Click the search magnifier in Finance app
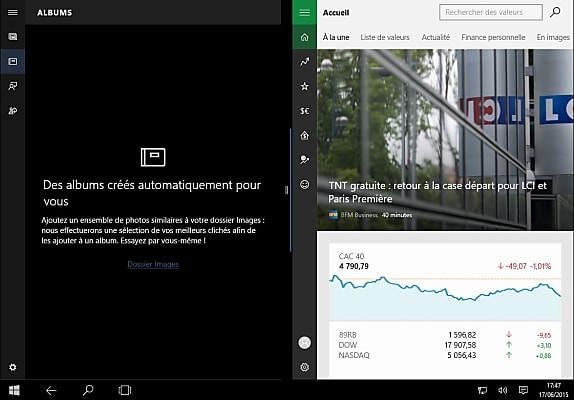 [x=555, y=12]
